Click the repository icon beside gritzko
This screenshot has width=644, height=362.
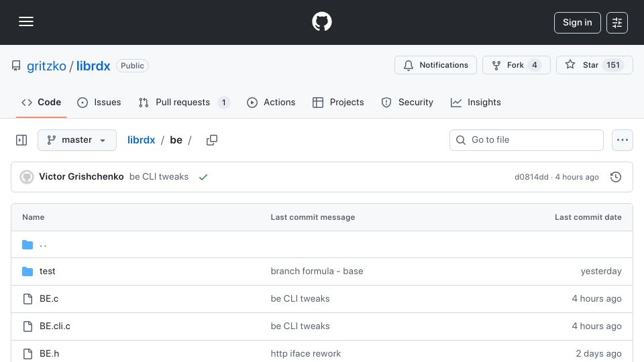(x=16, y=66)
